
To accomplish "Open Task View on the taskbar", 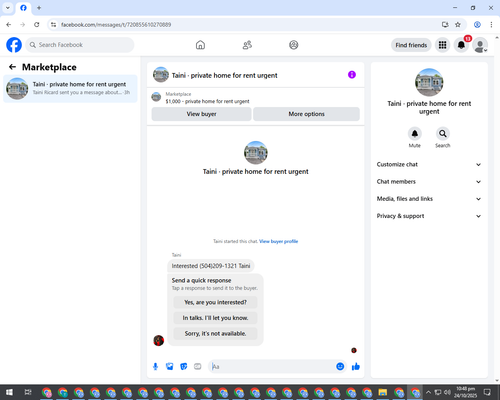I will click(x=28, y=392).
